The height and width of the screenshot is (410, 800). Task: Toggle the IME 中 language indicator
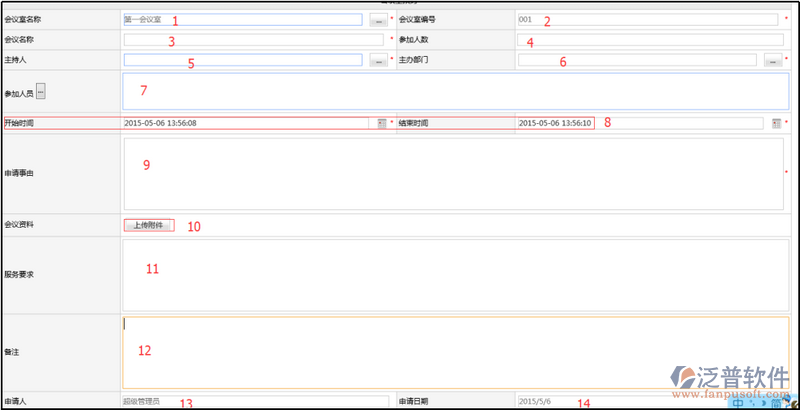pyautogui.click(x=736, y=404)
